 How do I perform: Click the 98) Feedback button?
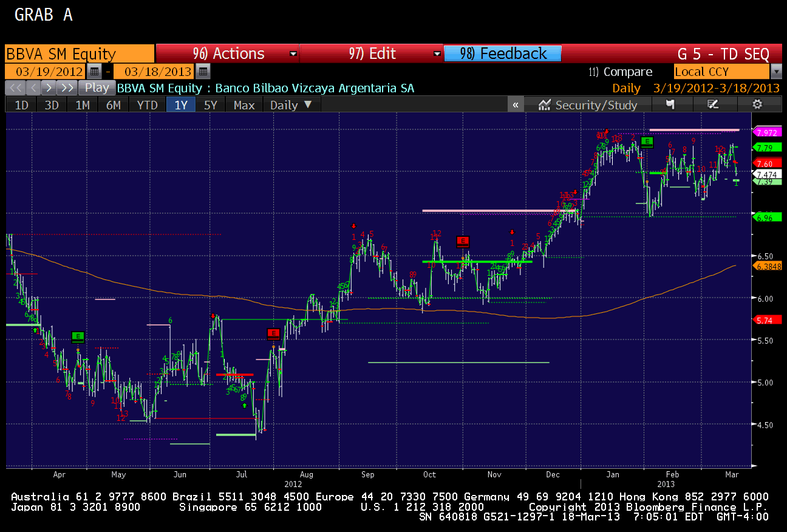coord(503,53)
